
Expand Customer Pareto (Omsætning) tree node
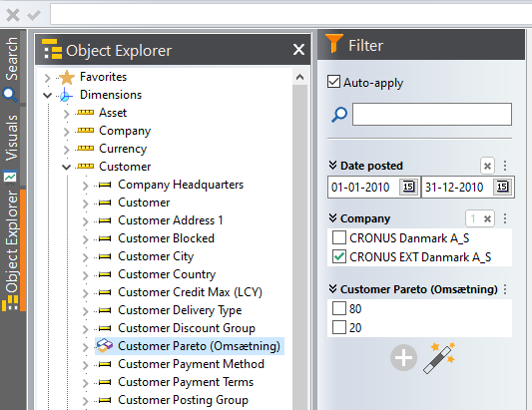coord(86,347)
